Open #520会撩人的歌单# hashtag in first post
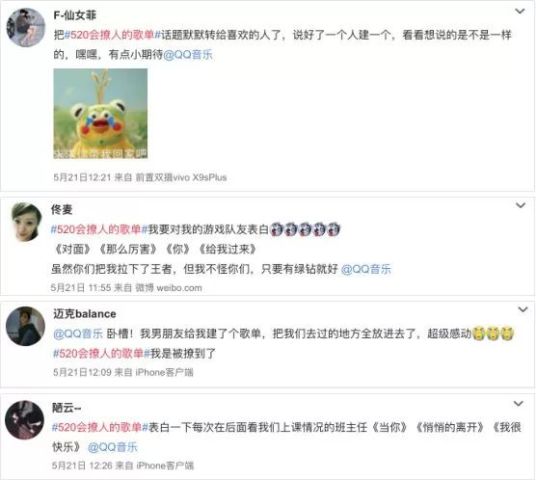536x480 pixels. point(112,35)
